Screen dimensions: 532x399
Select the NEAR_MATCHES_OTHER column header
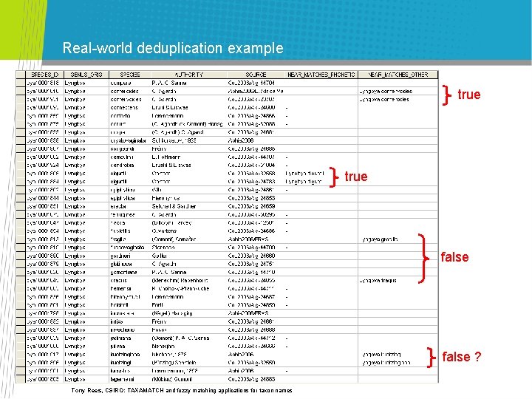coord(398,75)
